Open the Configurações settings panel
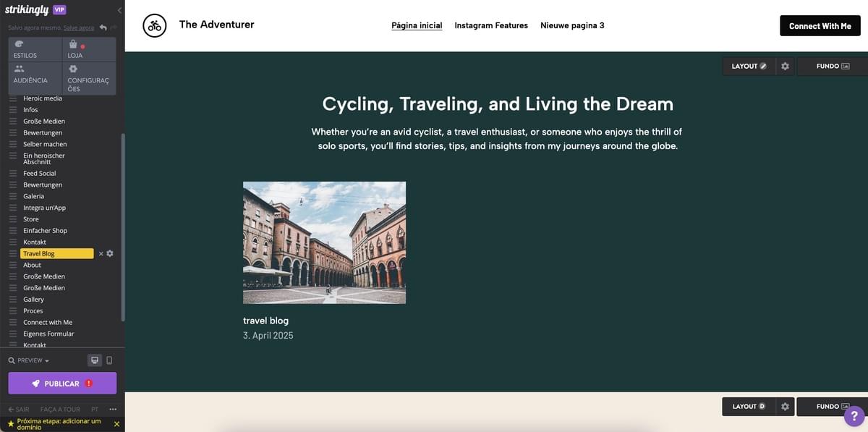Image resolution: width=868 pixels, height=432 pixels. [89, 78]
